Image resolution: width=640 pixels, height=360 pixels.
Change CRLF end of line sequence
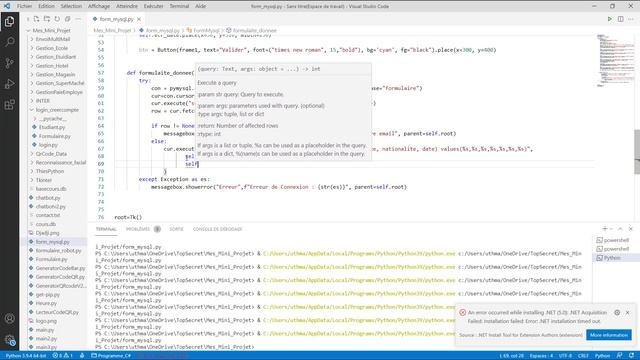(x=583, y=356)
